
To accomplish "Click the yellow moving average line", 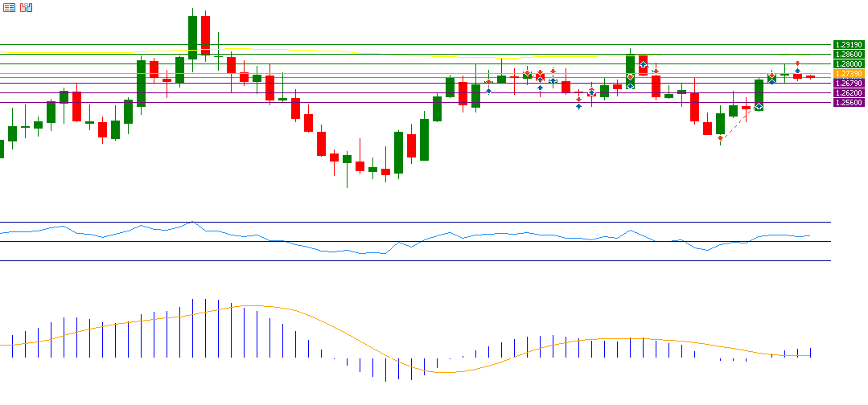I will 563,57.
